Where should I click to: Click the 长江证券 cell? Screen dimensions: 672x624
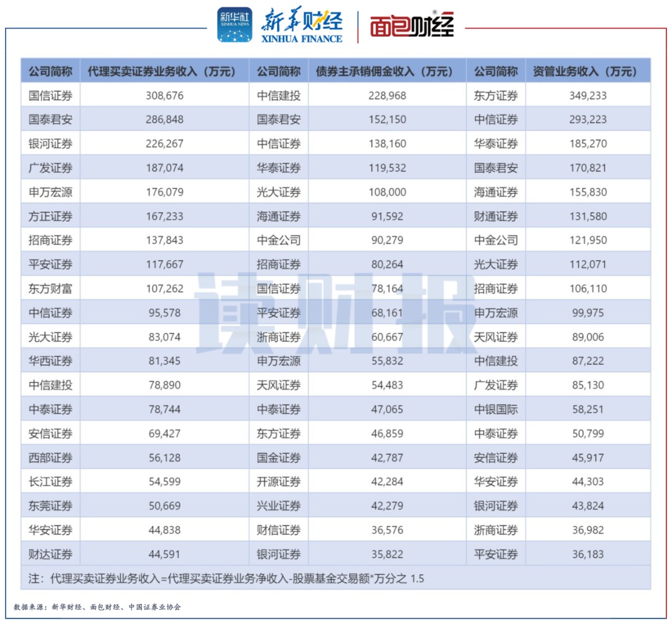click(x=50, y=482)
